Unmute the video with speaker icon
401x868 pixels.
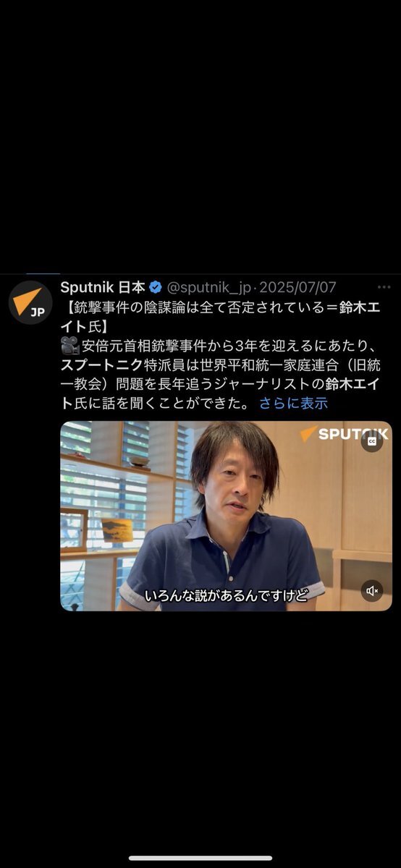tap(372, 591)
